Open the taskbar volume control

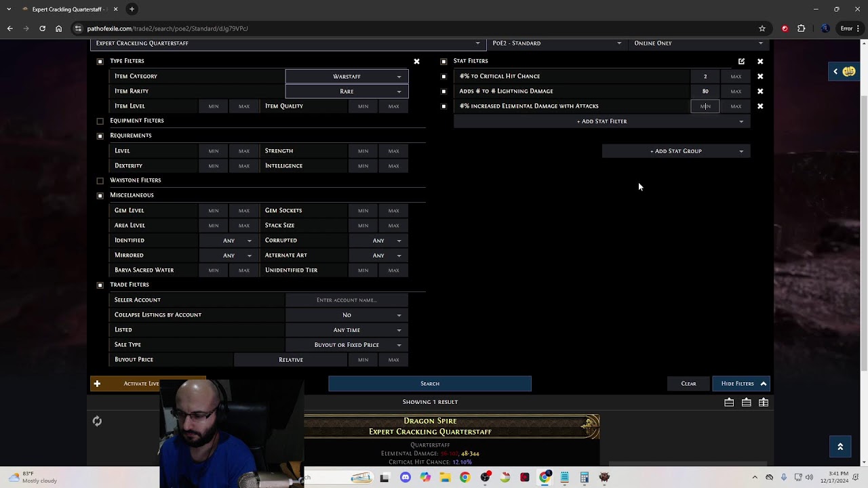click(809, 477)
